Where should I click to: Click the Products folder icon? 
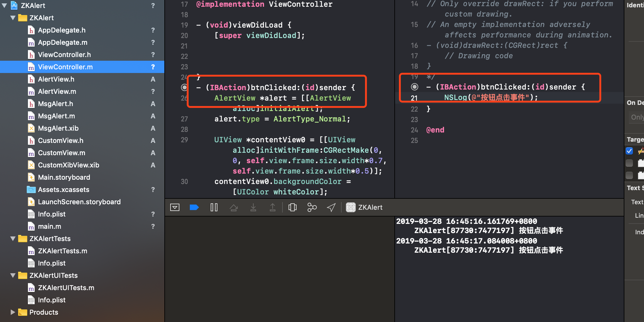point(23,312)
